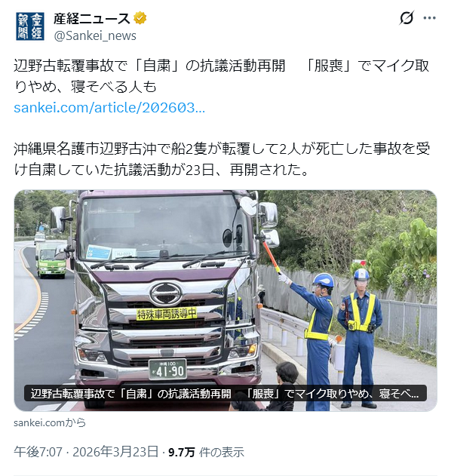
Task: Open the truck photo link card
Action: click(x=226, y=300)
